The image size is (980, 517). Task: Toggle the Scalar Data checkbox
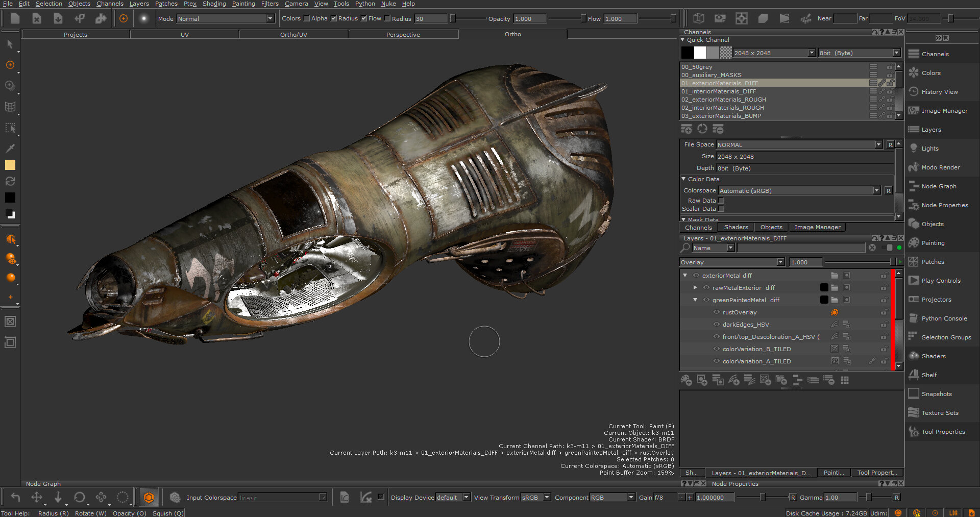721,209
